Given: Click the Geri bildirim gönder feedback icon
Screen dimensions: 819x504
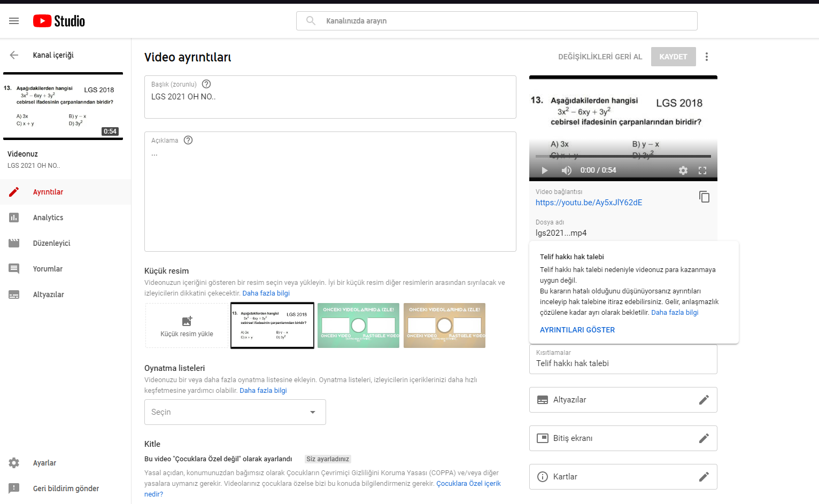Looking at the screenshot, I should 14,489.
